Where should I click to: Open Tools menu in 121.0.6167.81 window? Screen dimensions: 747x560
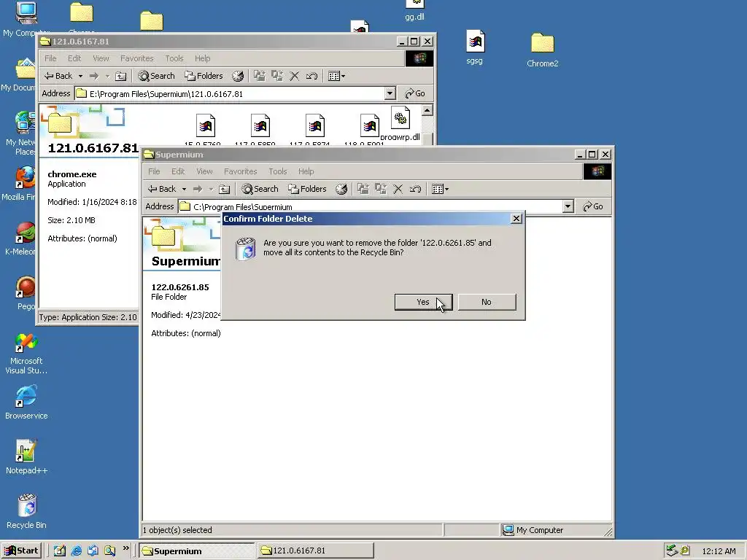[x=174, y=58]
